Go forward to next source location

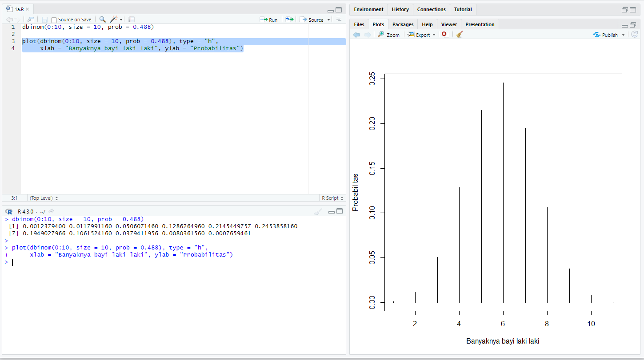[x=17, y=20]
